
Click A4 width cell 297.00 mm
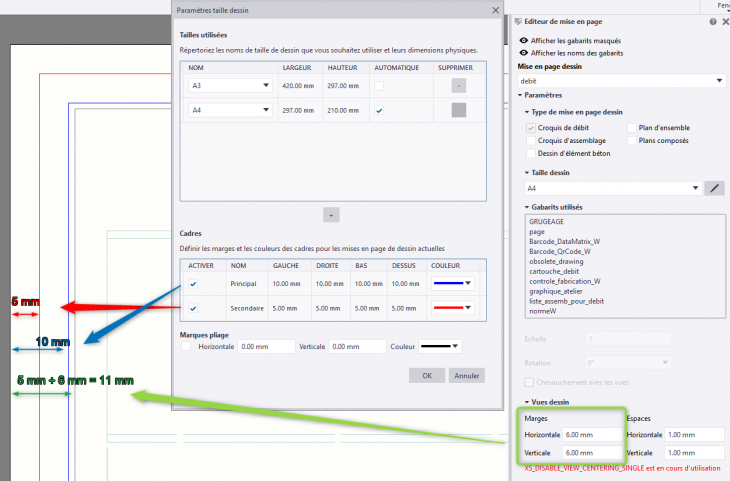tap(298, 111)
